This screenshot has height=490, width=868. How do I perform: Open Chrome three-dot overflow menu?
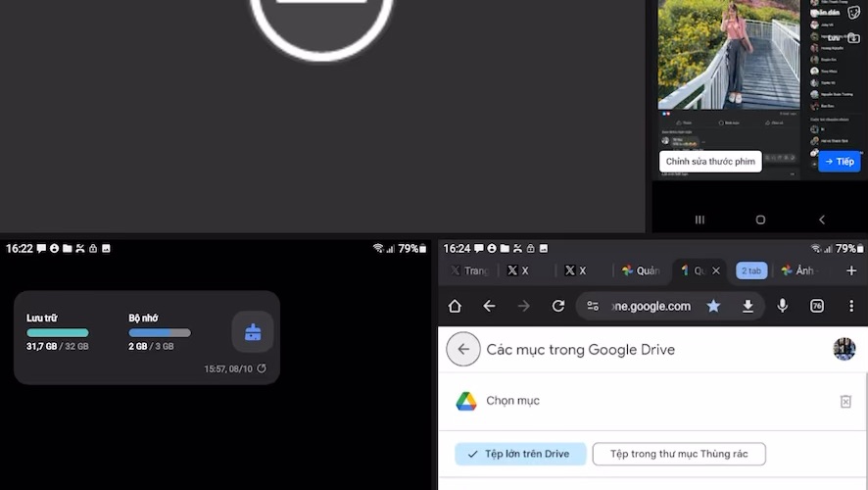[x=850, y=306]
